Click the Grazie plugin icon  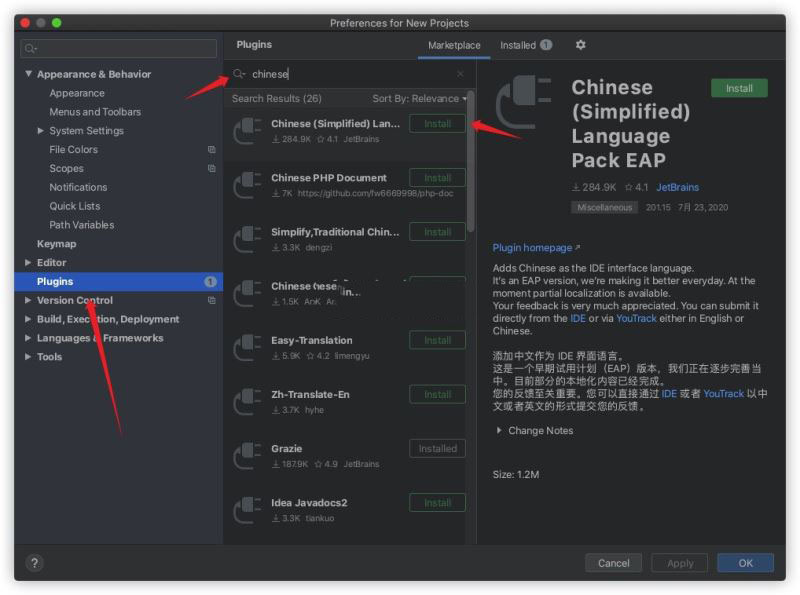247,455
